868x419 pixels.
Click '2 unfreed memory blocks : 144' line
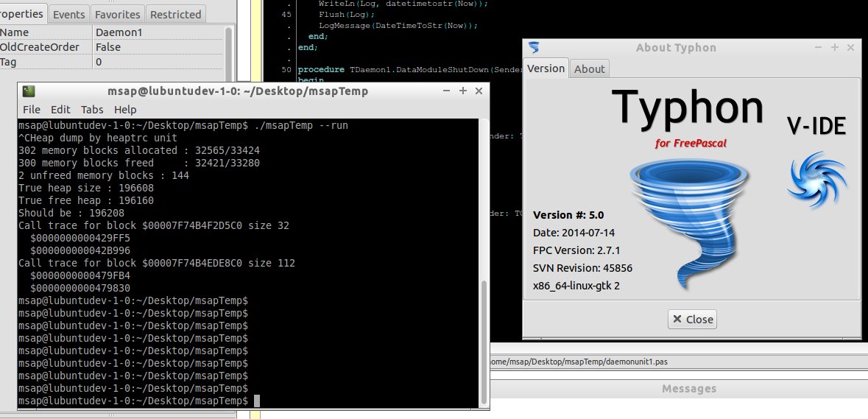pyautogui.click(x=104, y=175)
